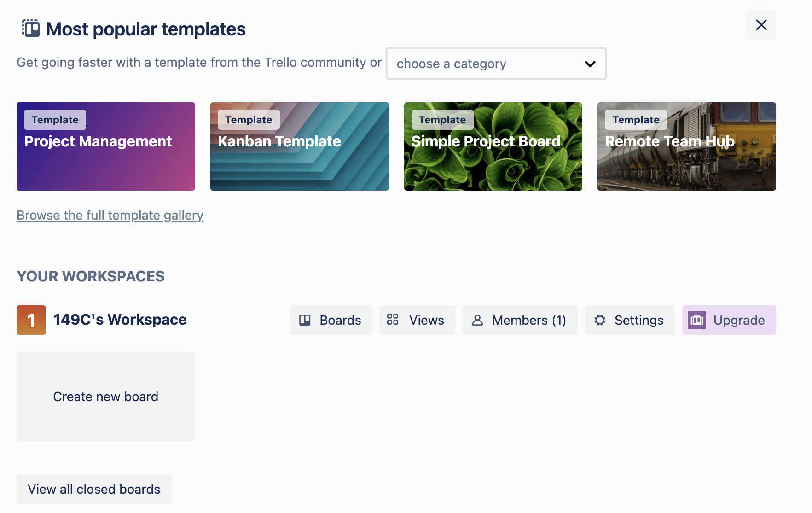Click the Most popular templates heading
812x513 pixels.
[x=146, y=29]
